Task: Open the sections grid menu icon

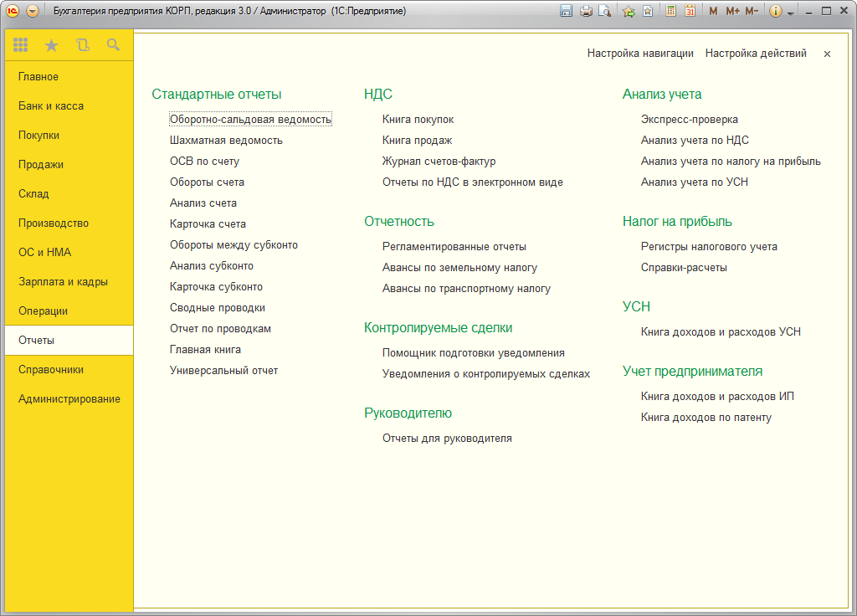Action: click(x=20, y=45)
